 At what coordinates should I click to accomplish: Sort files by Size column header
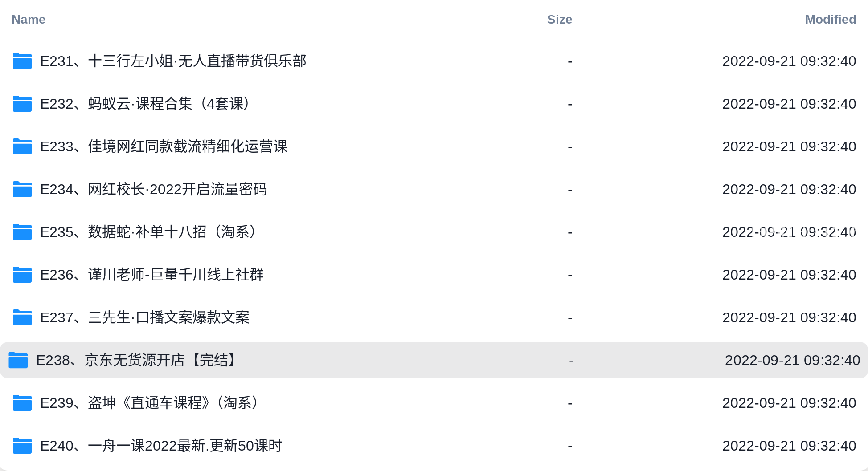click(x=560, y=20)
